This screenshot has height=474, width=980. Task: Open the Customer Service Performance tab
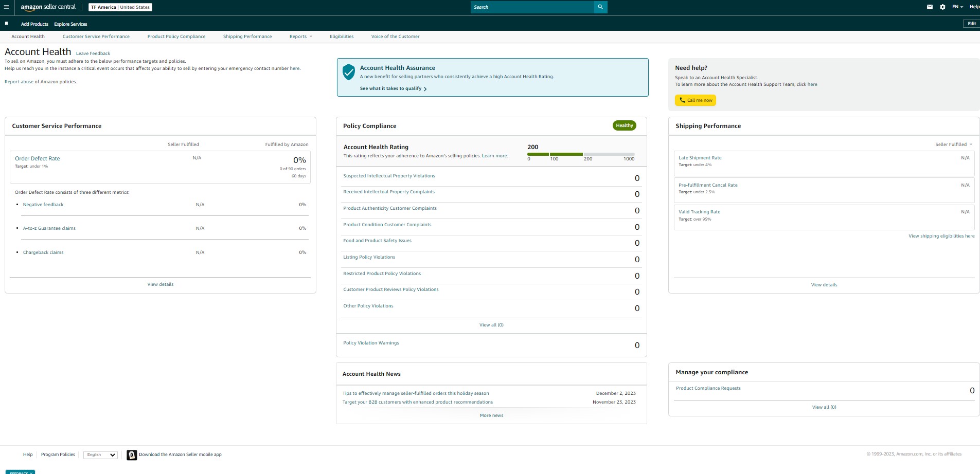tap(96, 37)
